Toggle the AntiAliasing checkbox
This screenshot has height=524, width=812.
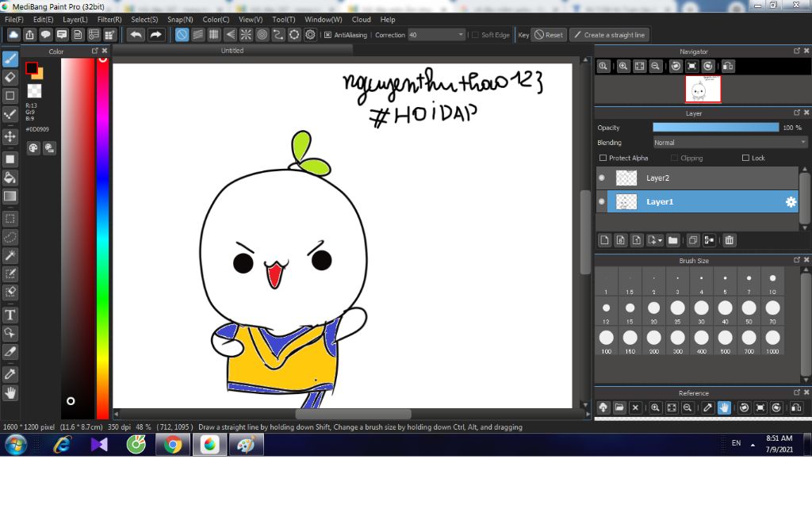[x=327, y=35]
